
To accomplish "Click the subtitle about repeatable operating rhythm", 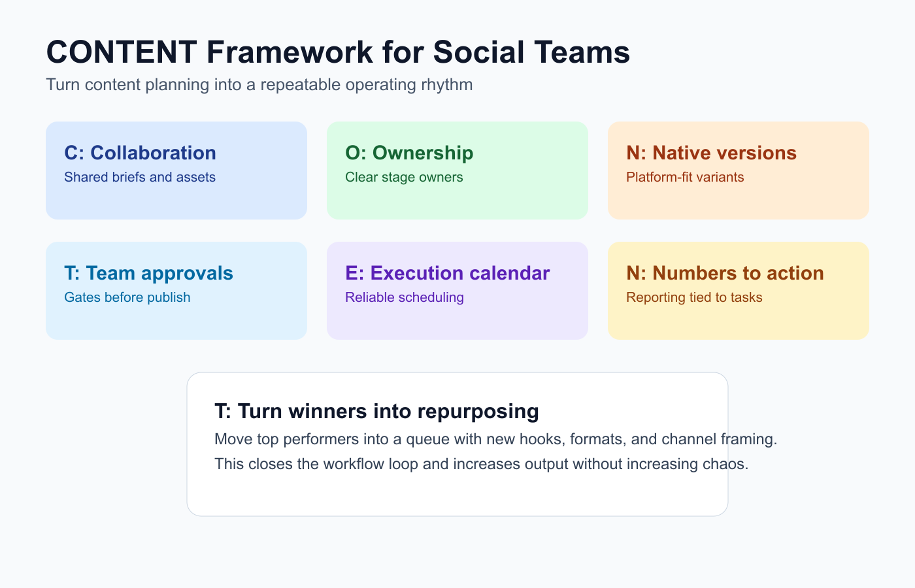I will (259, 85).
